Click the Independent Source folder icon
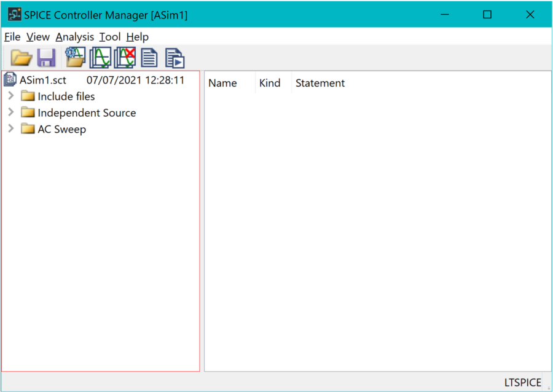Viewport: 553px width, 392px height. click(x=28, y=112)
